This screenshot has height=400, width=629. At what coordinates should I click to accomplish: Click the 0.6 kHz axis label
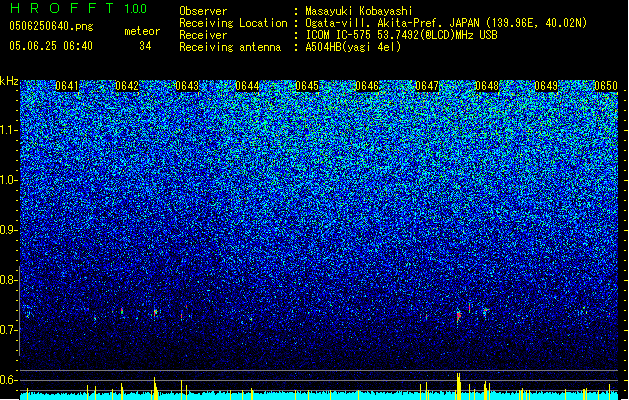coord(8,380)
